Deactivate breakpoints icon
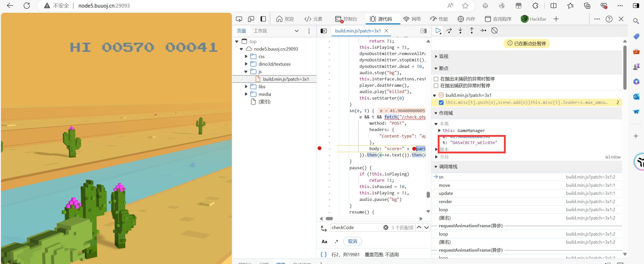This screenshot has width=644, height=264. pyautogui.click(x=494, y=31)
